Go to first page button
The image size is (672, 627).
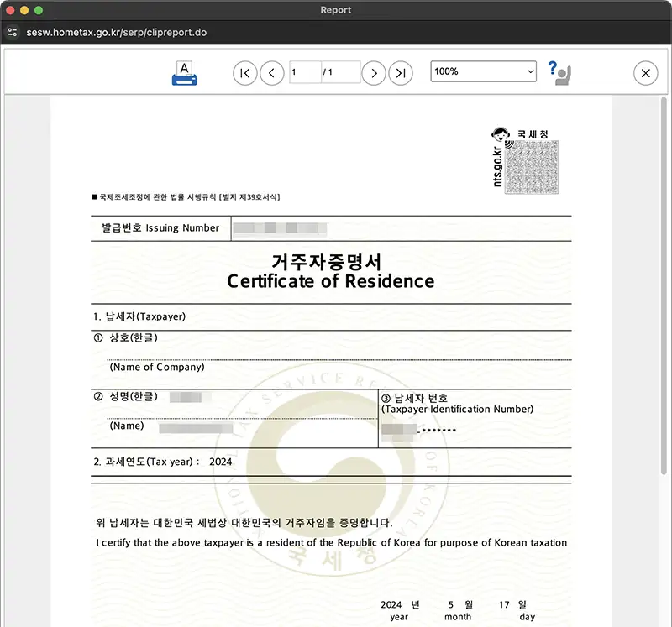coord(244,73)
